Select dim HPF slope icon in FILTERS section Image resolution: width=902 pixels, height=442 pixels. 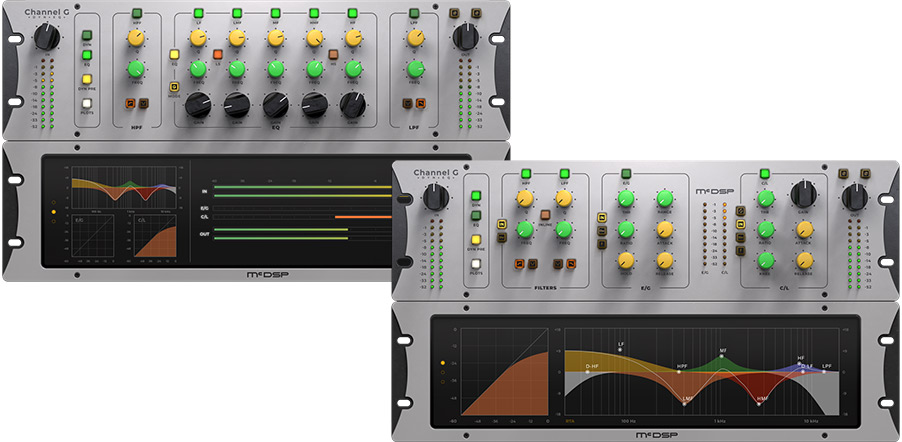(x=532, y=264)
